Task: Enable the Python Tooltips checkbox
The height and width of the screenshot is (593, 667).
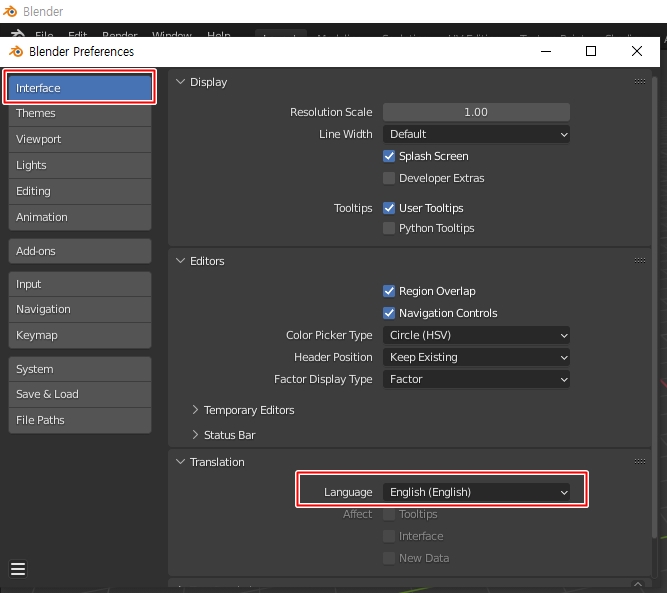Action: tap(389, 228)
